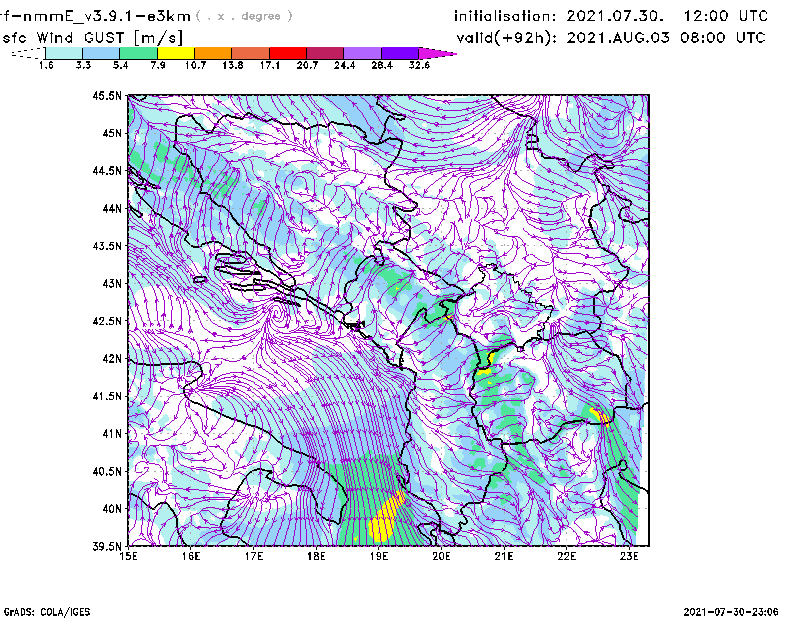Click the magenta arrow end of colorbar
The image size is (800, 618).
coord(437,53)
